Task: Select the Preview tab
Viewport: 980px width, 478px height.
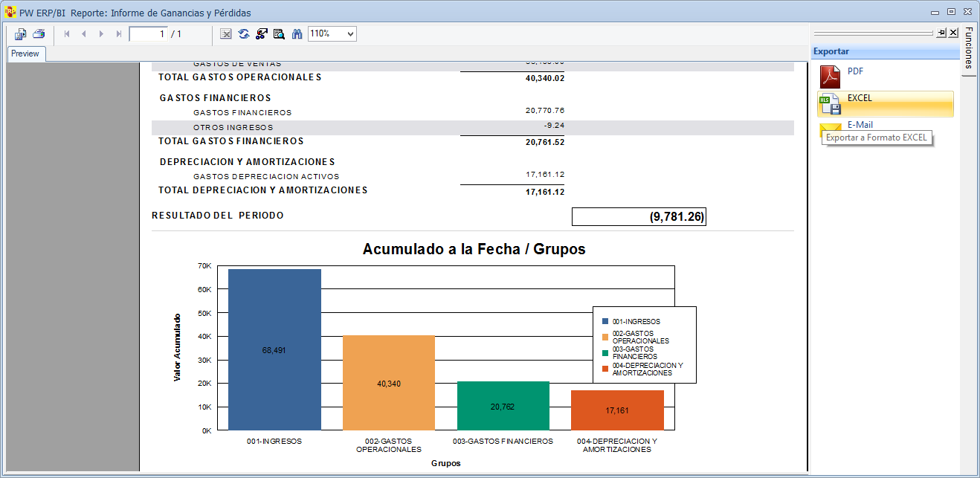Action: tap(25, 54)
